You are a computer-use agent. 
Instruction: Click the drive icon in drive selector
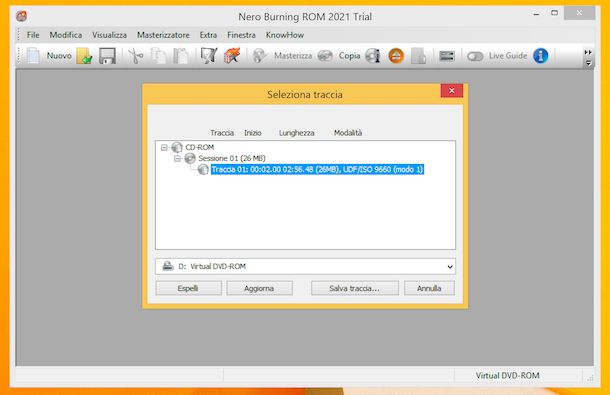(168, 266)
